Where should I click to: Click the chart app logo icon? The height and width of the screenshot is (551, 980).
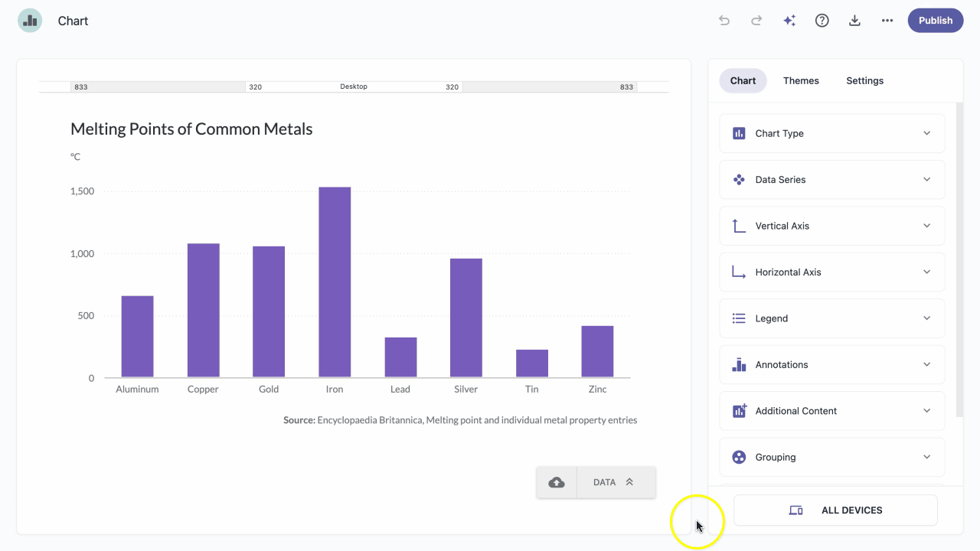30,21
